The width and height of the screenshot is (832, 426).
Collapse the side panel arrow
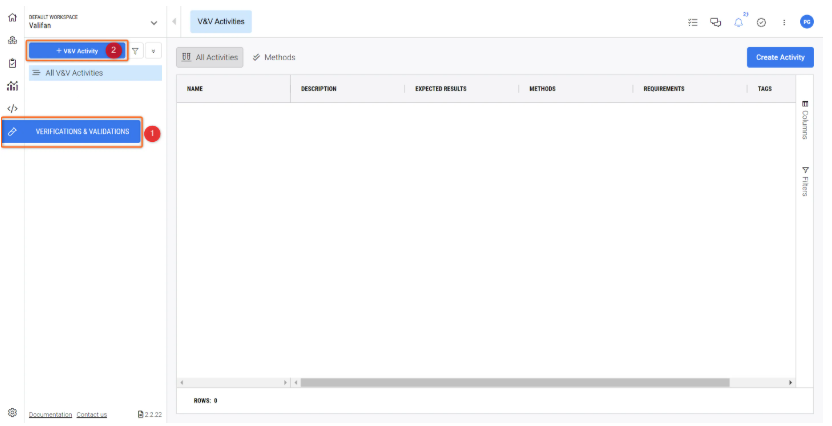point(174,22)
